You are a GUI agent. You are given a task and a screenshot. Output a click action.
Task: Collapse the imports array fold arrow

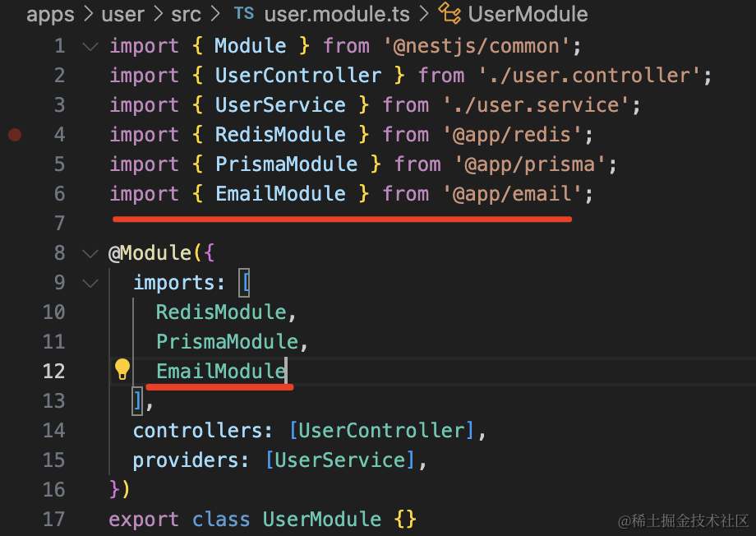tap(90, 283)
